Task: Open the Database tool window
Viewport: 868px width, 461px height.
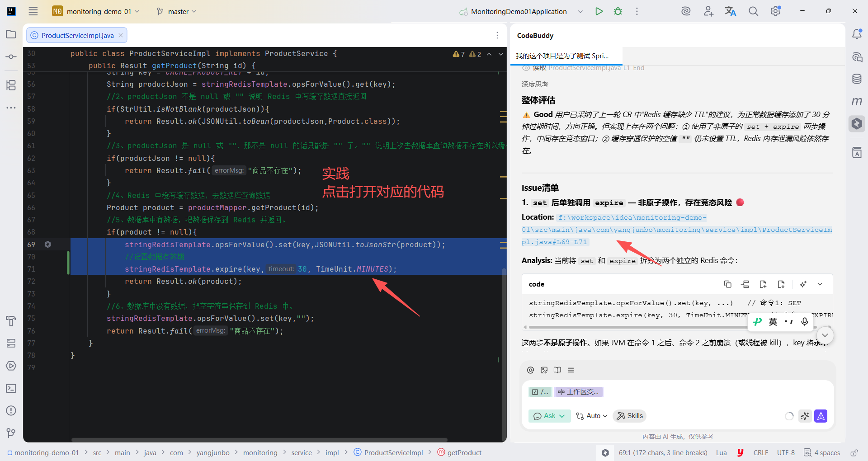Action: pos(857,79)
